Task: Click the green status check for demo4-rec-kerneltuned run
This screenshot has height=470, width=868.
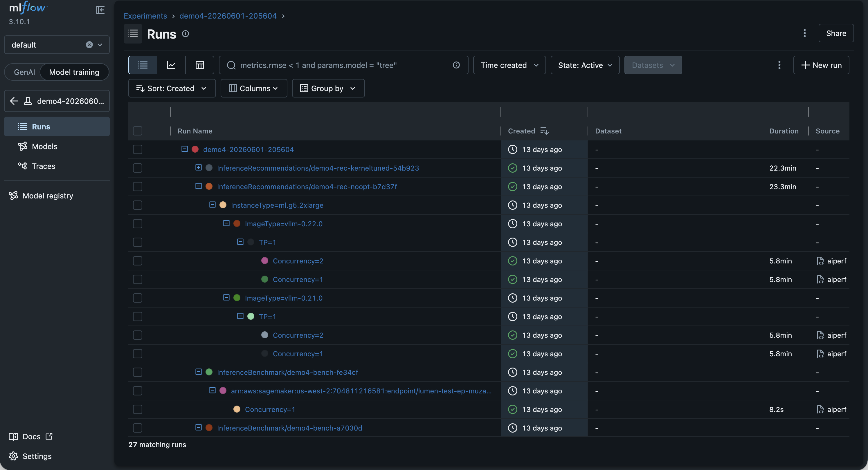Action: [512, 168]
